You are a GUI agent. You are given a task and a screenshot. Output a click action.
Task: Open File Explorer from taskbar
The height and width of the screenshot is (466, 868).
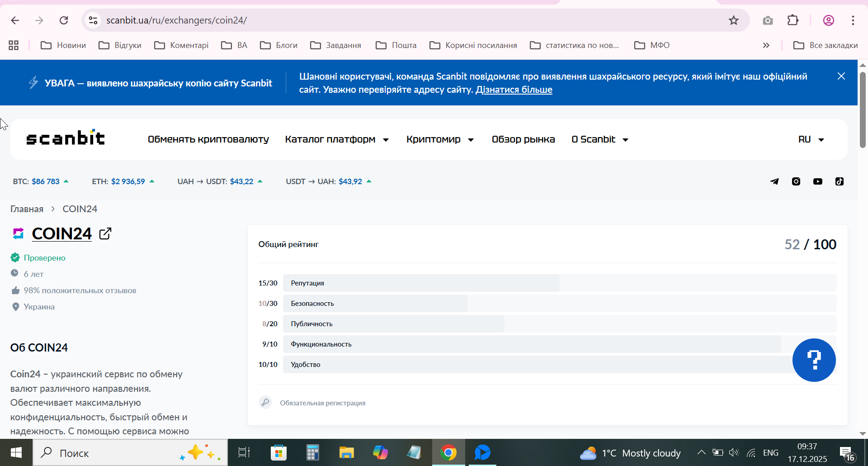pyautogui.click(x=346, y=452)
